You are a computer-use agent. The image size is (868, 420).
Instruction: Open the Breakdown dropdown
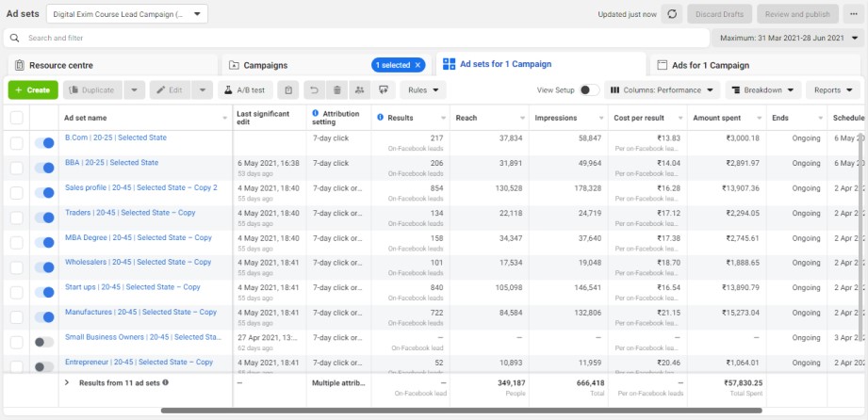point(763,90)
